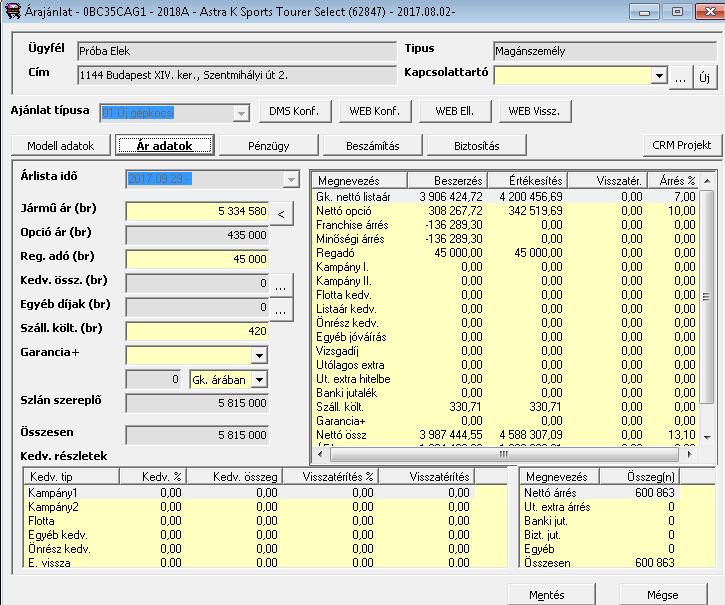This screenshot has width=725, height=605.
Task: Open Kedv. össz. details ellipsis button
Action: click(x=281, y=286)
